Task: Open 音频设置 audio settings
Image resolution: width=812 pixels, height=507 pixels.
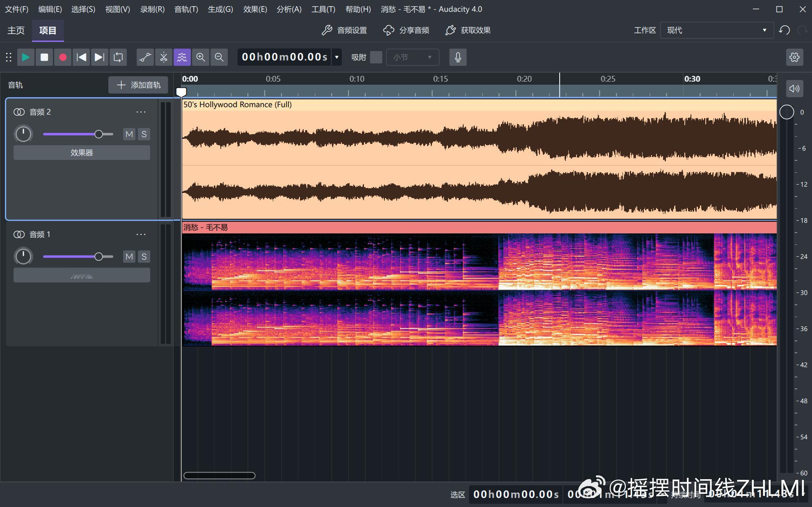Action: pyautogui.click(x=344, y=30)
